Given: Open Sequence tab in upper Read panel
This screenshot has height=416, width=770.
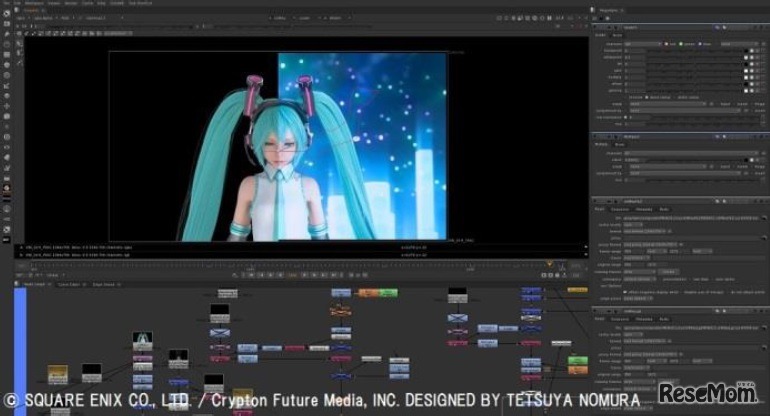Looking at the screenshot, I should pyautogui.click(x=620, y=209).
